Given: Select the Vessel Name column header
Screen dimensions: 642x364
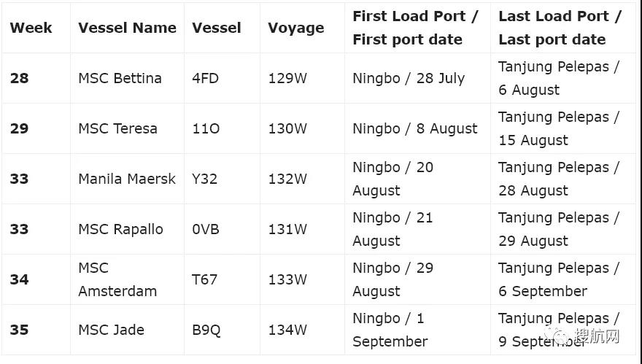Looking at the screenshot, I should click(x=127, y=28).
